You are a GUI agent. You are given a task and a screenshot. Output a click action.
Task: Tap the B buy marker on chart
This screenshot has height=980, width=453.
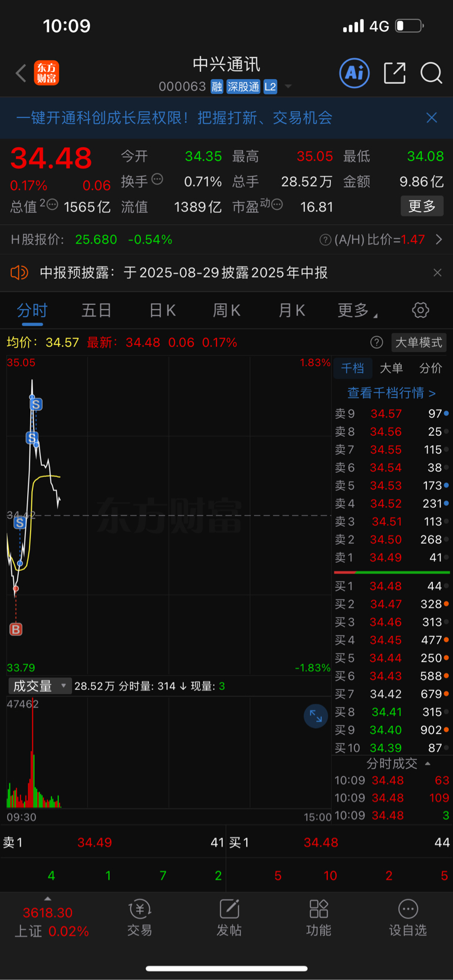click(16, 629)
